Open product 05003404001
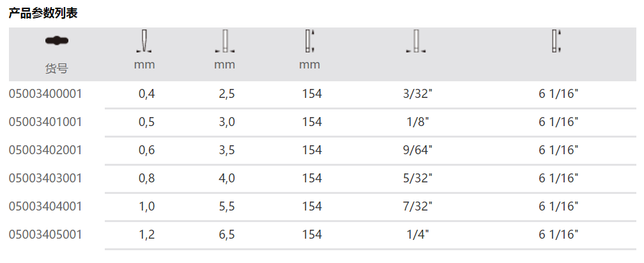 45,206
